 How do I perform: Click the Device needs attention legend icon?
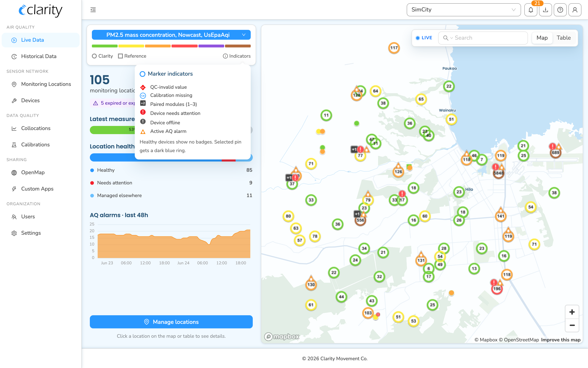tap(143, 112)
